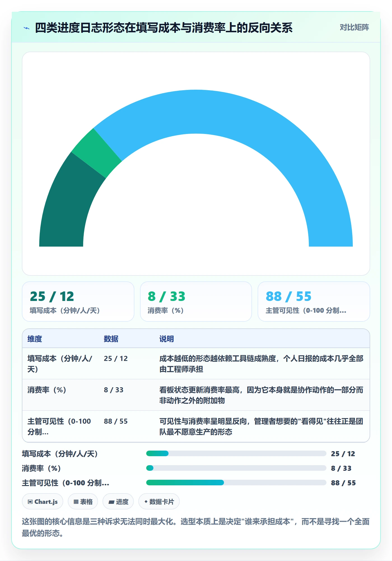392x561 pixels.
Task: Click the 说明 column header
Action: click(x=167, y=339)
